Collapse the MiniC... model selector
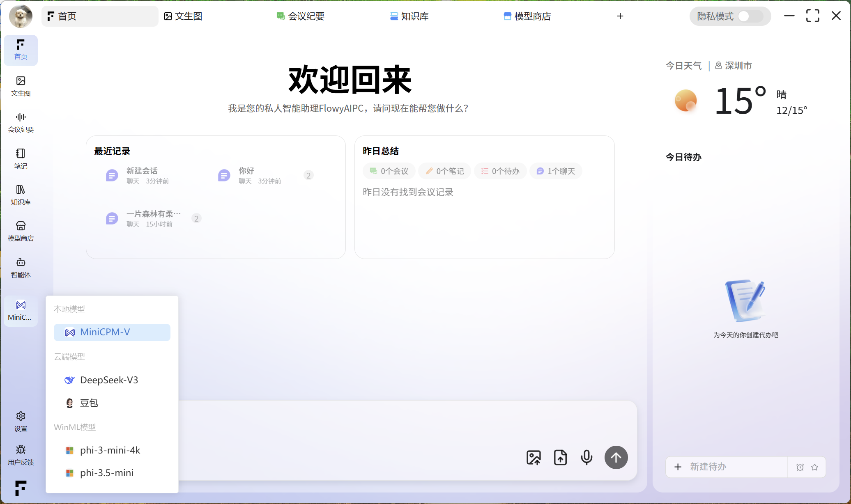851x504 pixels. point(21,310)
